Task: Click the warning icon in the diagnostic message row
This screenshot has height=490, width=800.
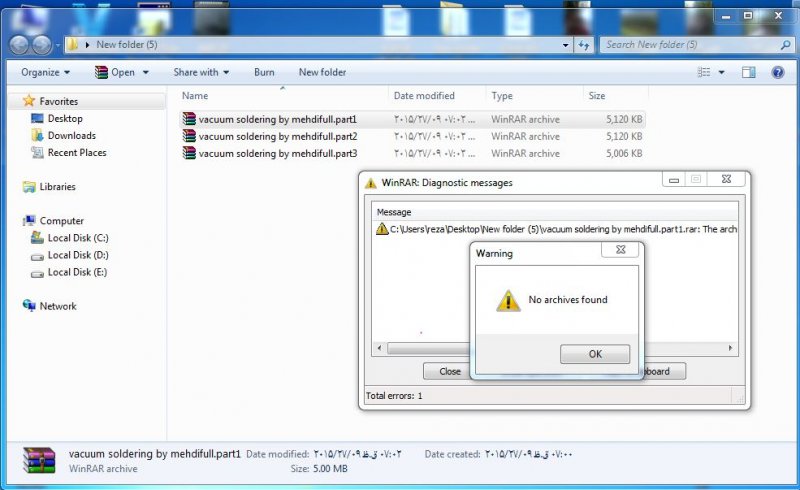Action: click(382, 229)
